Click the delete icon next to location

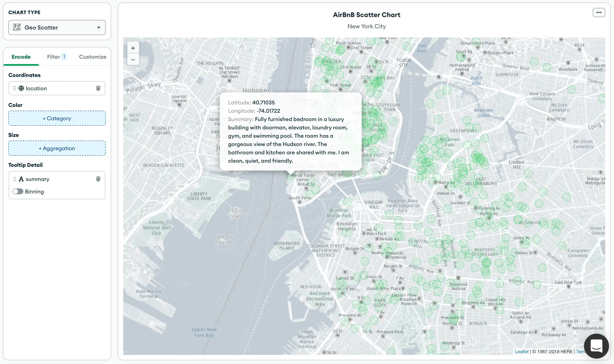98,88
